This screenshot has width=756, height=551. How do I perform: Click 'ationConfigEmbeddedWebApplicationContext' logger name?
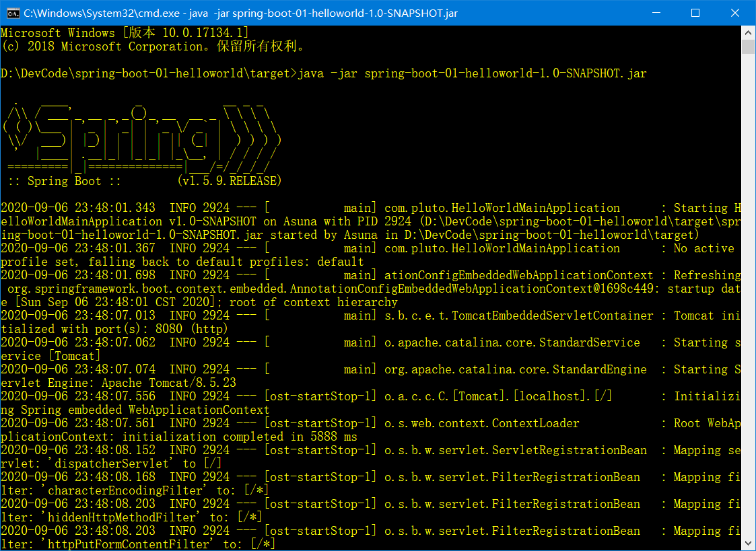click(519, 276)
